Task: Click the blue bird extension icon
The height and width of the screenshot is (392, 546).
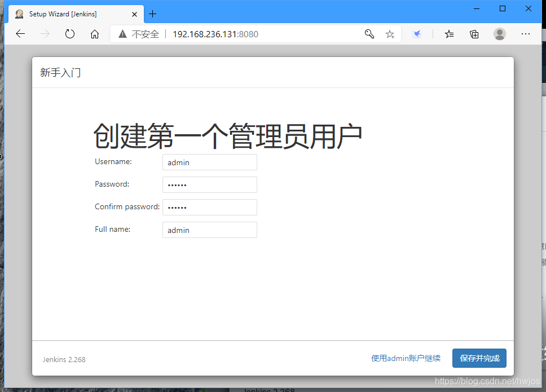Action: [417, 34]
